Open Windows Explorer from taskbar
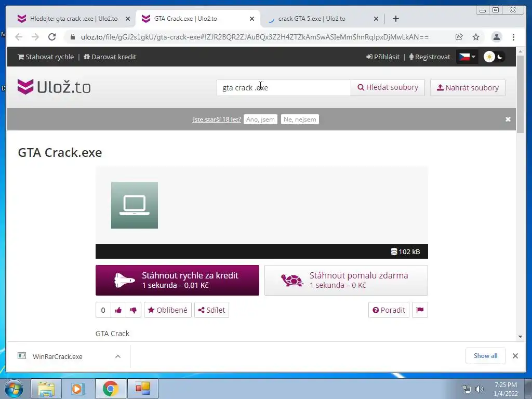The width and height of the screenshot is (532, 399). tap(46, 389)
